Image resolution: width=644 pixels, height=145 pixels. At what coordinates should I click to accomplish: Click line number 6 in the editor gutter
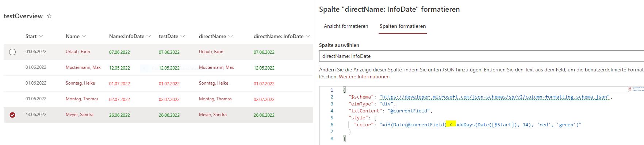[x=332, y=125]
